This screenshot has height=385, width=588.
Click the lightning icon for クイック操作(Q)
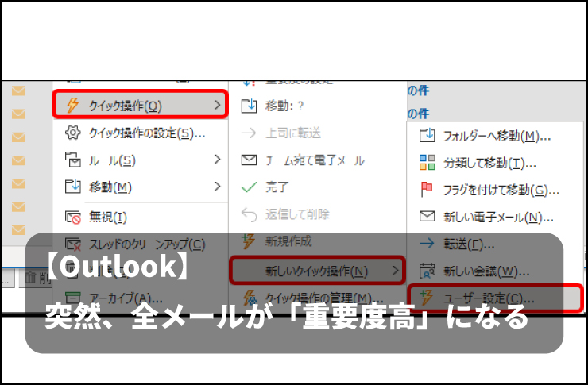(x=73, y=106)
